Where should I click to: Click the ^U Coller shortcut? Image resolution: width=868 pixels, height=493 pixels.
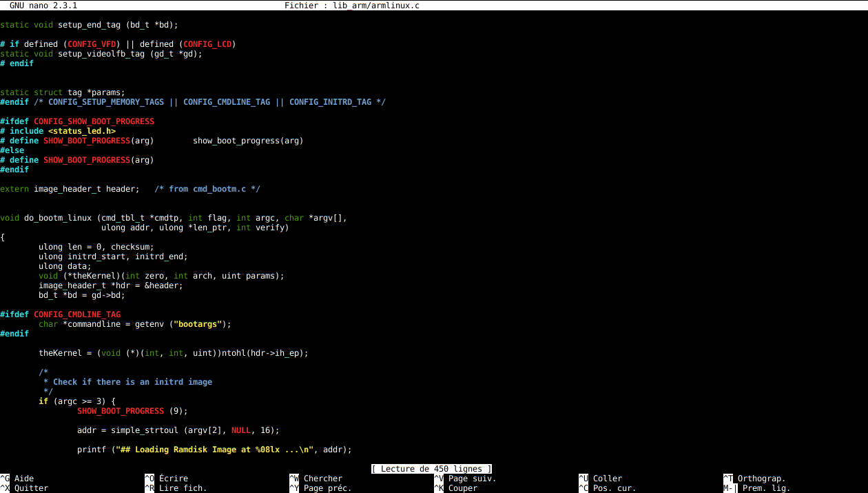(600, 479)
